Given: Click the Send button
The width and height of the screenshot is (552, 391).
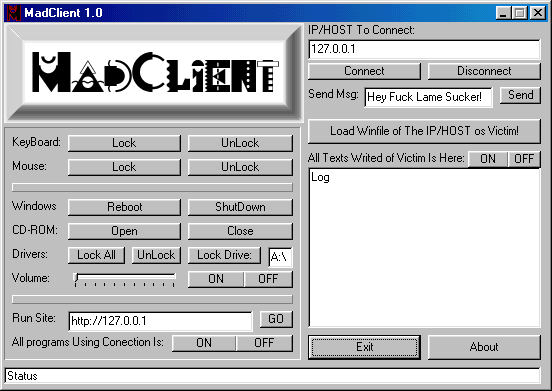Looking at the screenshot, I should click(520, 95).
